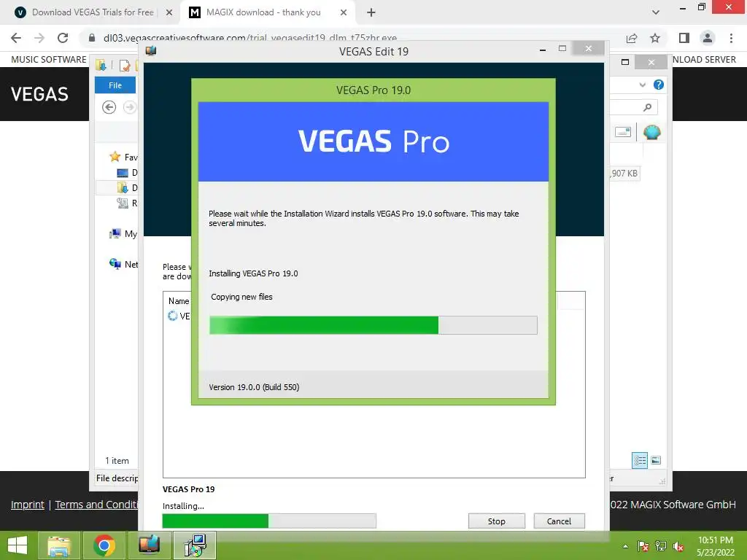
Task: Click the address bar URL
Action: [250, 38]
